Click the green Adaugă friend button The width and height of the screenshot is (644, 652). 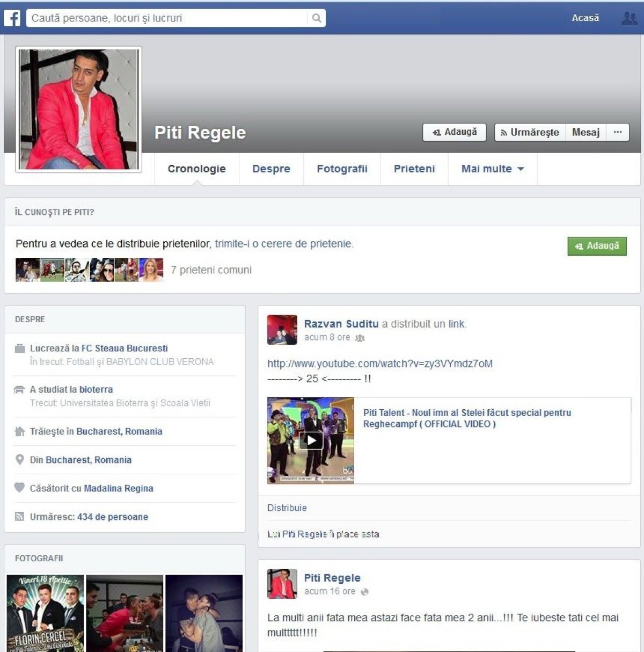[x=597, y=246]
